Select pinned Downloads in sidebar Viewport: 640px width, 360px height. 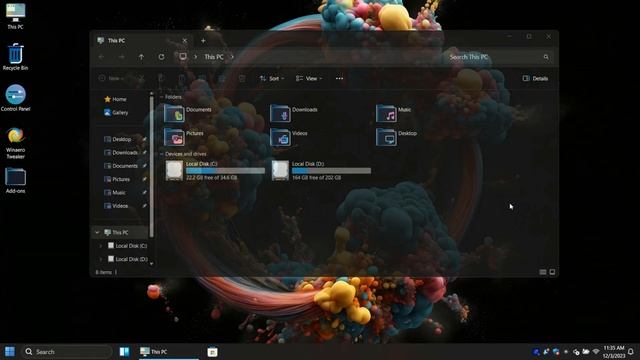[x=122, y=152]
